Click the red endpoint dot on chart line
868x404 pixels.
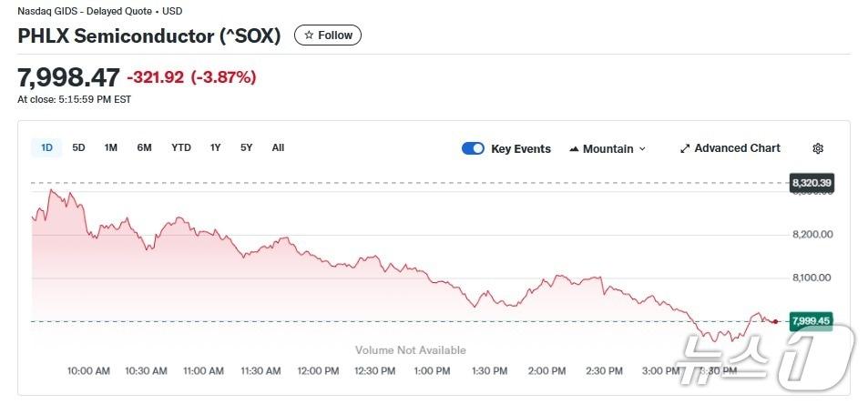pyautogui.click(x=775, y=321)
